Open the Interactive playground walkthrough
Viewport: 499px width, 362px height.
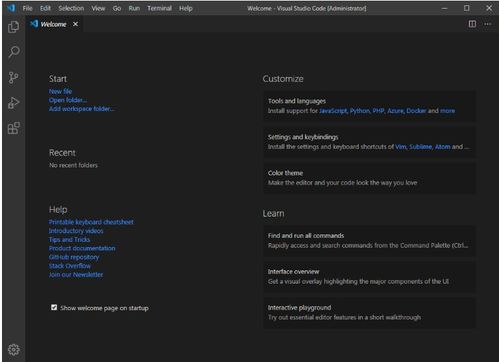tap(370, 312)
